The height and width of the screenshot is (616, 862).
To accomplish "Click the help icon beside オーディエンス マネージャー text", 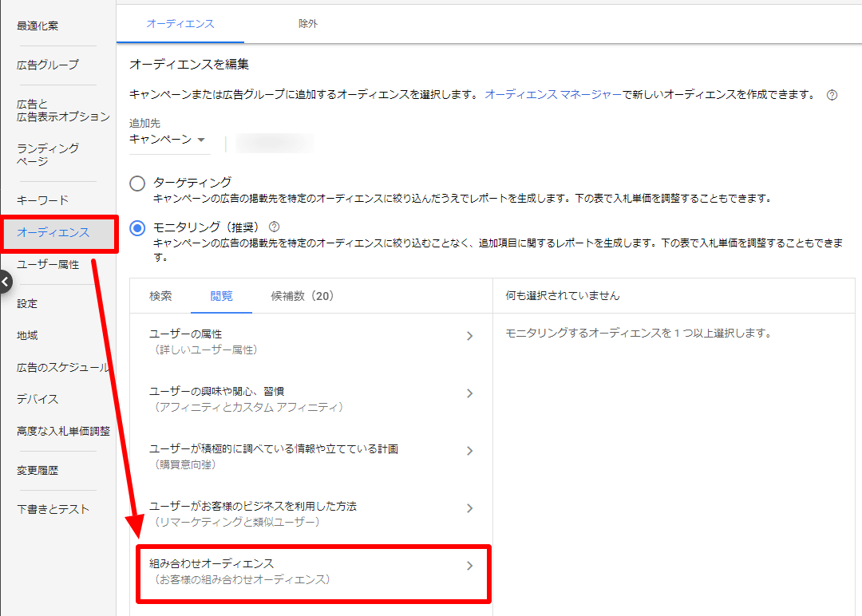I will (x=832, y=95).
